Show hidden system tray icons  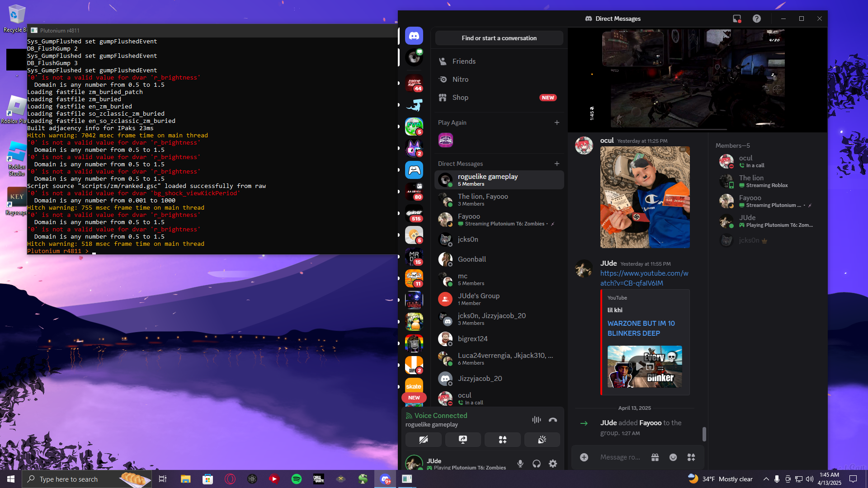tap(766, 479)
